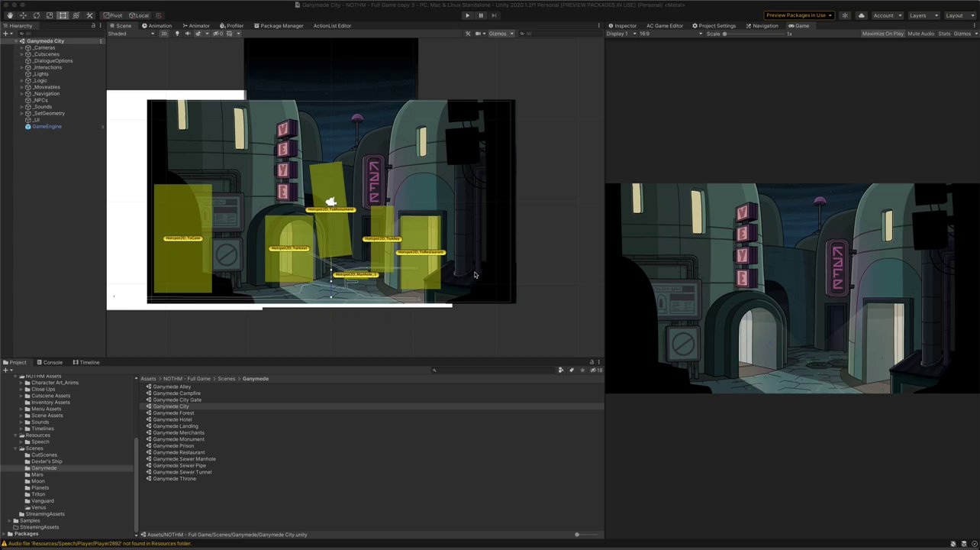Toggle Mute Audio in Game view
Viewport: 980px width, 550px height.
tap(920, 34)
